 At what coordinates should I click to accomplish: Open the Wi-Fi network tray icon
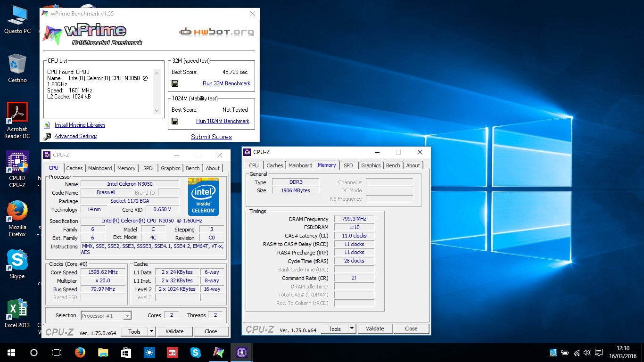[x=576, y=353]
